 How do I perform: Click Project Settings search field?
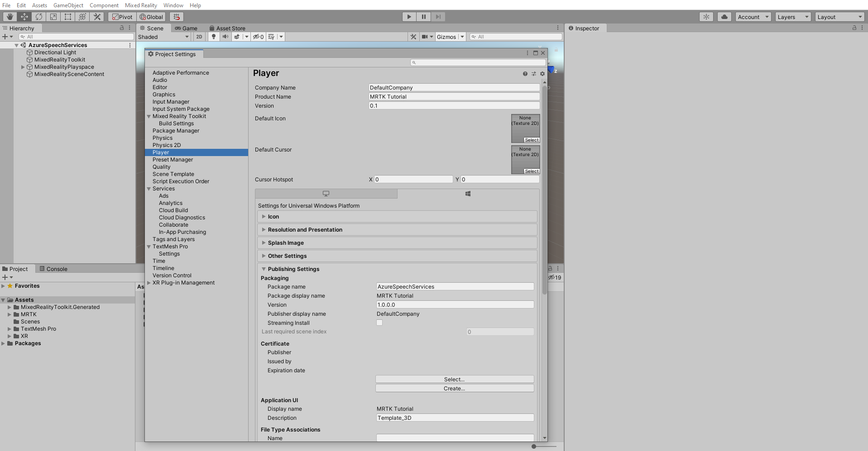click(x=478, y=62)
